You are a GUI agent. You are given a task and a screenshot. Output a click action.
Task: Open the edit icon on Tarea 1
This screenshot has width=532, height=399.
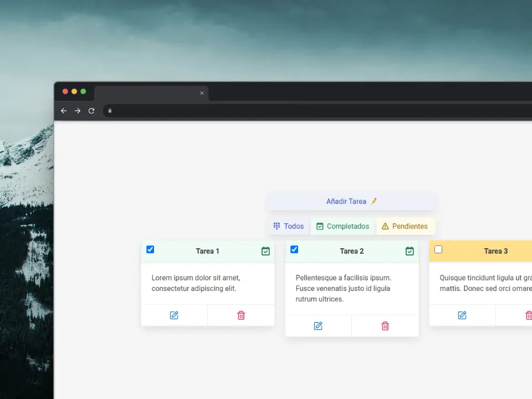(x=174, y=315)
